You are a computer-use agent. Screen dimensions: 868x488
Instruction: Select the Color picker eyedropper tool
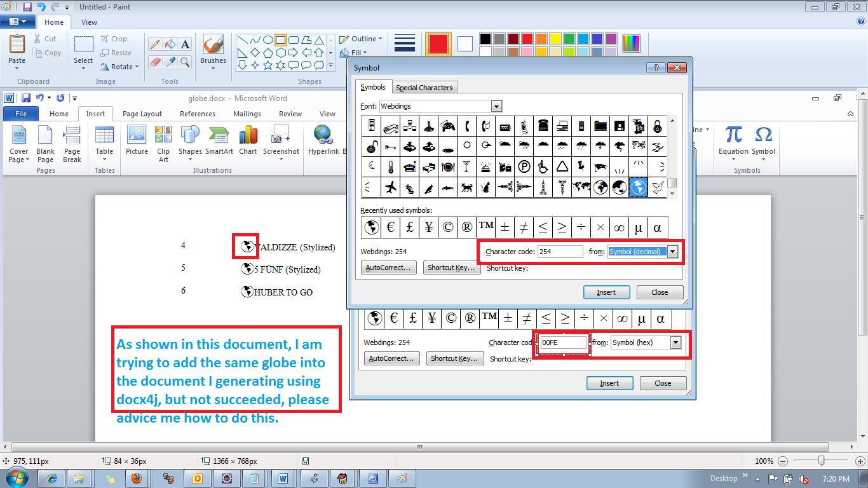pyautogui.click(x=170, y=62)
